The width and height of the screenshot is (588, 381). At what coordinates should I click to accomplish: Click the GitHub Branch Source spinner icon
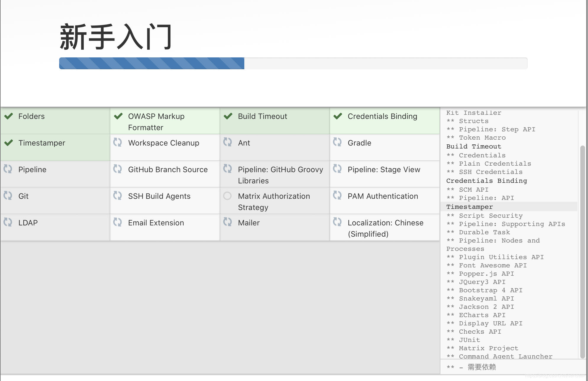tap(118, 169)
